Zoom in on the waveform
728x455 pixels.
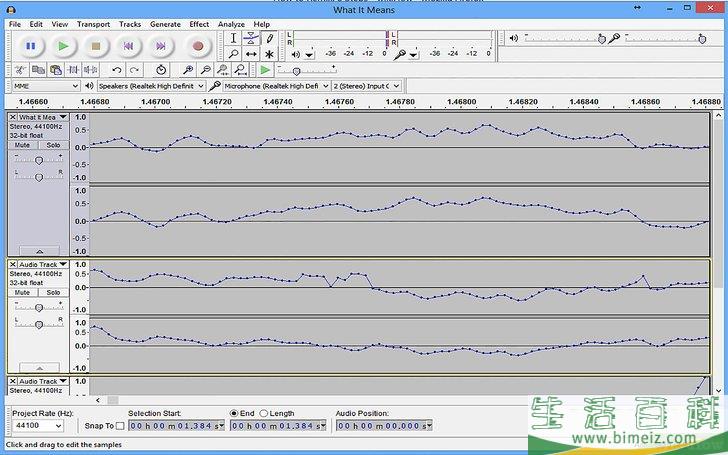(188, 70)
